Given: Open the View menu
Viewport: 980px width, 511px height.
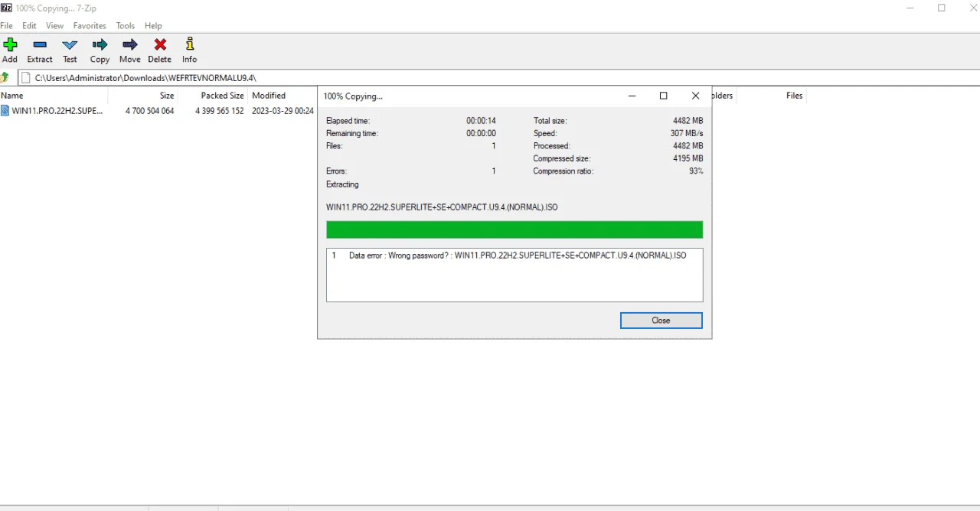Looking at the screenshot, I should pos(54,25).
